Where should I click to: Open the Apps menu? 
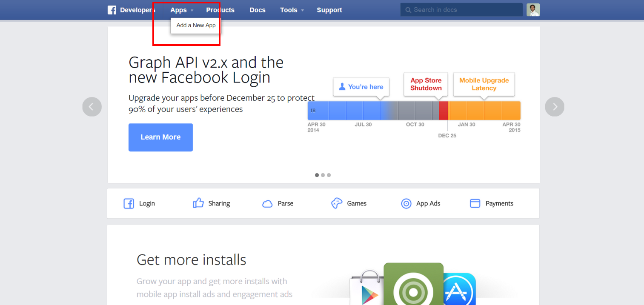178,10
